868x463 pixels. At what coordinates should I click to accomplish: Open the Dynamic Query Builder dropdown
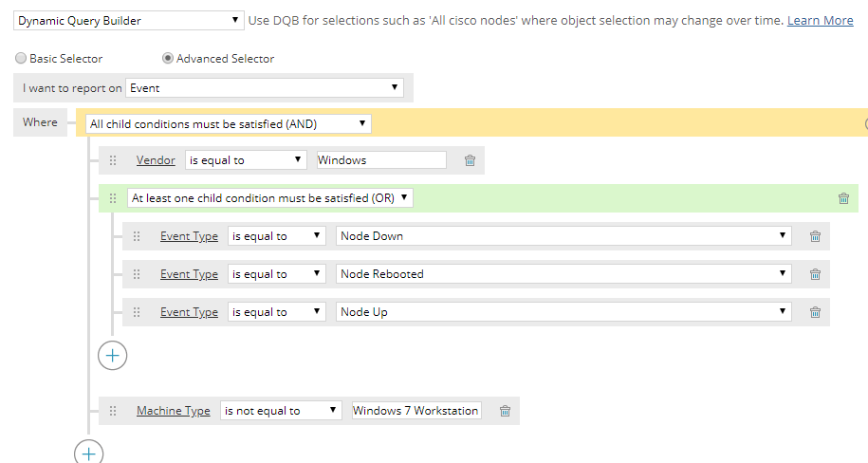(x=129, y=20)
